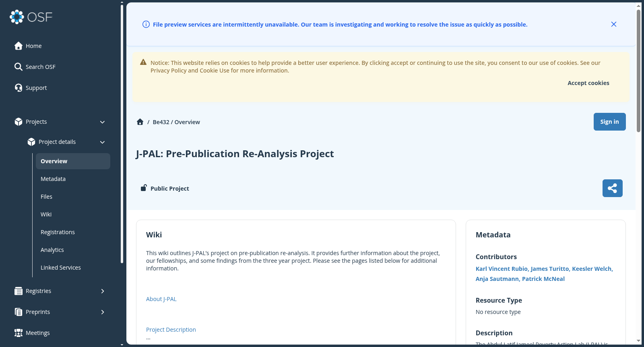Click the Search OSF label
Viewport: 644px width, 347px height.
click(x=41, y=67)
